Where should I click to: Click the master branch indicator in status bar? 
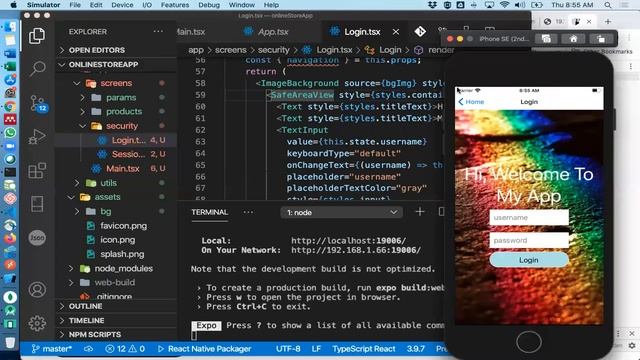pyautogui.click(x=51, y=349)
